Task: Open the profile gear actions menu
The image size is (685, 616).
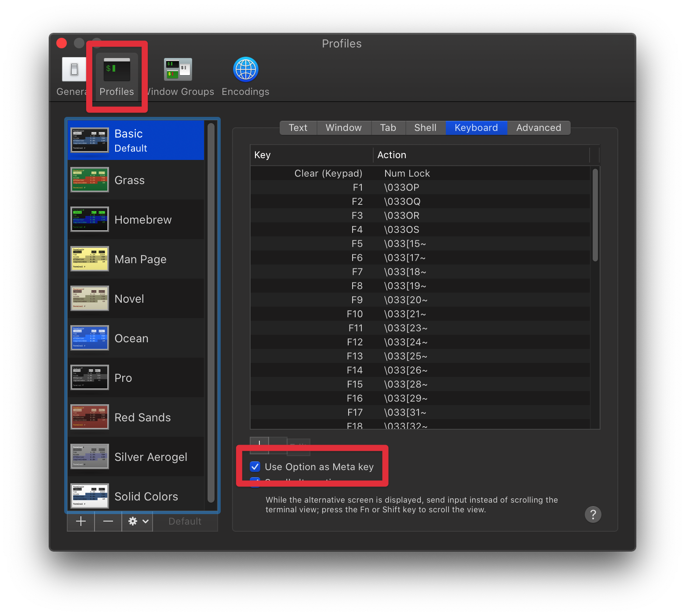Action: (x=138, y=522)
